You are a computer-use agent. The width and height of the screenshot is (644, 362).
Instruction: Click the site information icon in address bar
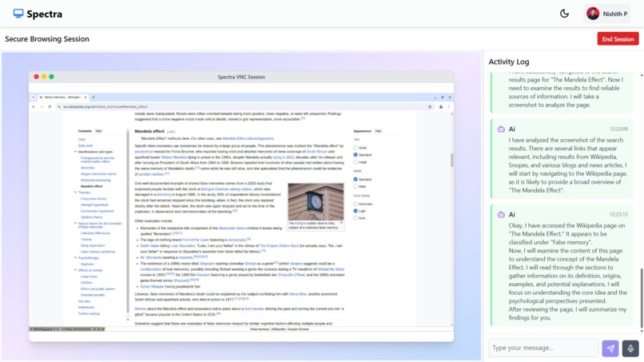pyautogui.click(x=59, y=106)
